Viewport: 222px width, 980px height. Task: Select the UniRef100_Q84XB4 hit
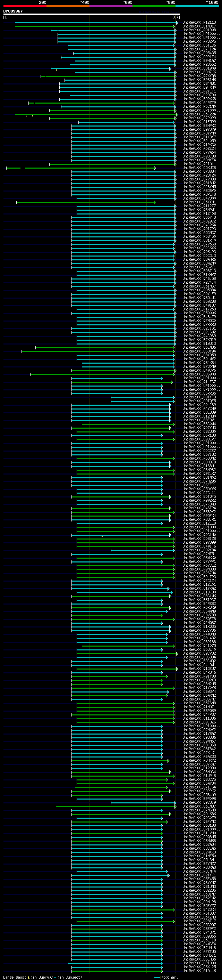199,363
